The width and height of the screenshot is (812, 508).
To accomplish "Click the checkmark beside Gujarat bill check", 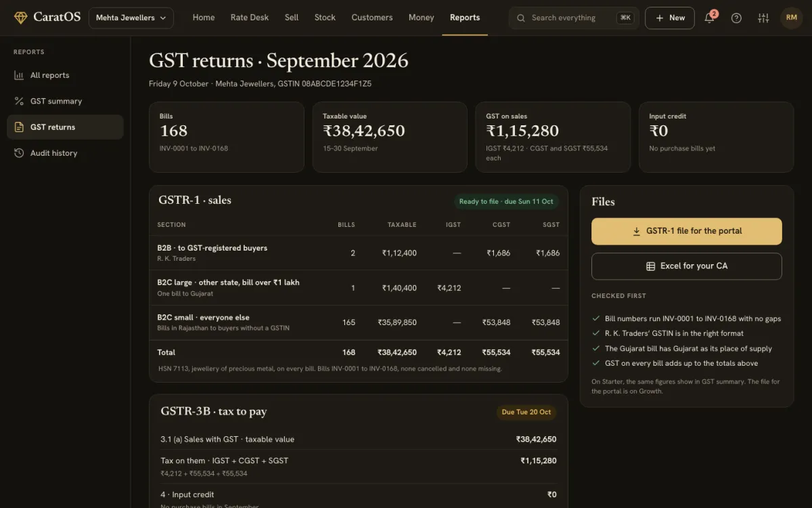I will click(595, 348).
